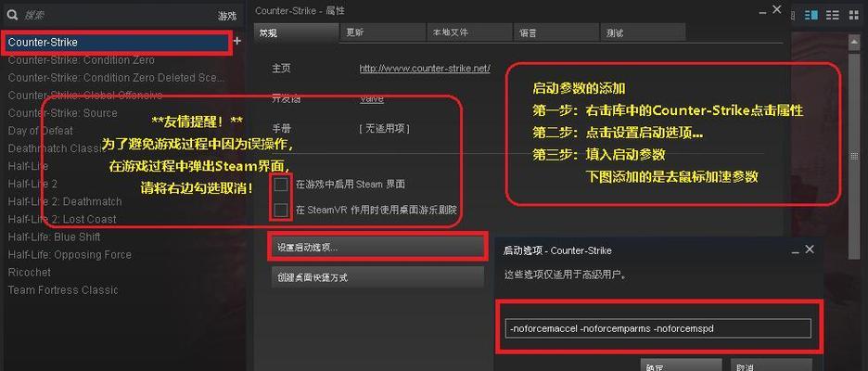Image resolution: width=868 pixels, height=371 pixels.
Task: Click the 设置启动选项 button
Action: [x=377, y=247]
